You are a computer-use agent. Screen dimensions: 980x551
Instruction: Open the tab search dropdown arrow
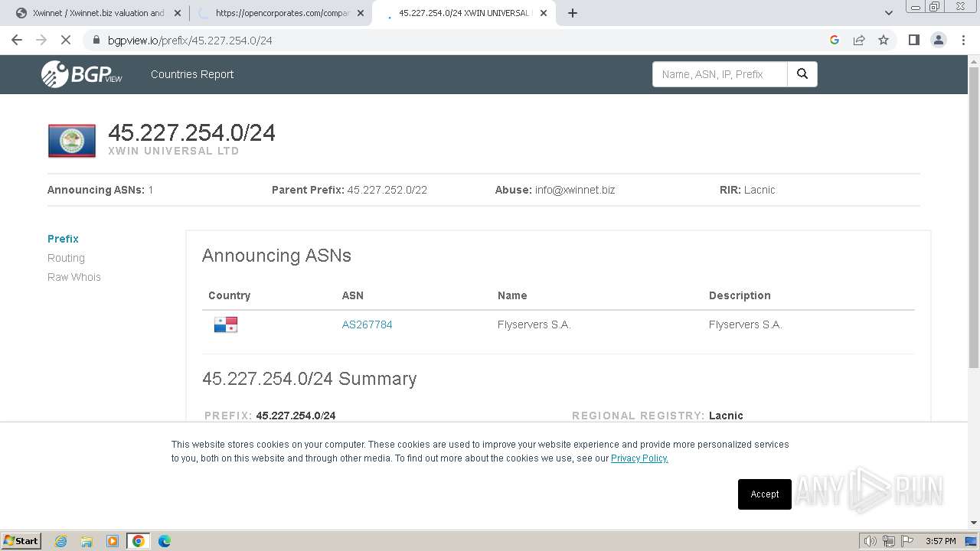[889, 13]
